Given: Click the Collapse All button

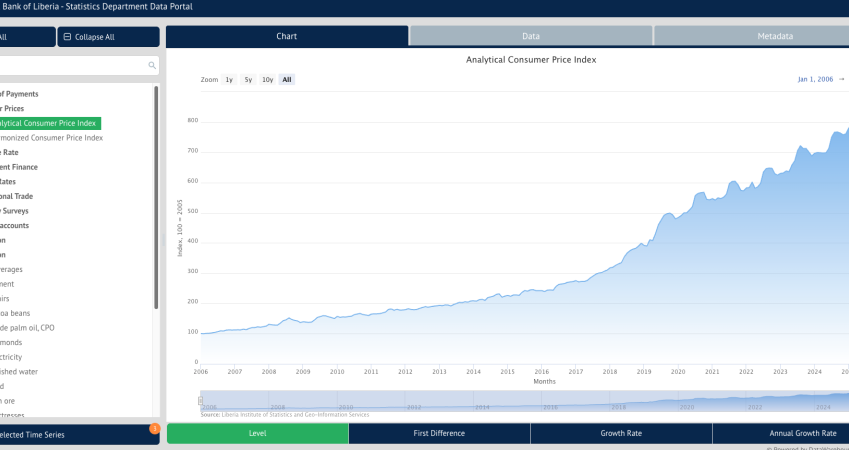Looking at the screenshot, I should click(108, 37).
